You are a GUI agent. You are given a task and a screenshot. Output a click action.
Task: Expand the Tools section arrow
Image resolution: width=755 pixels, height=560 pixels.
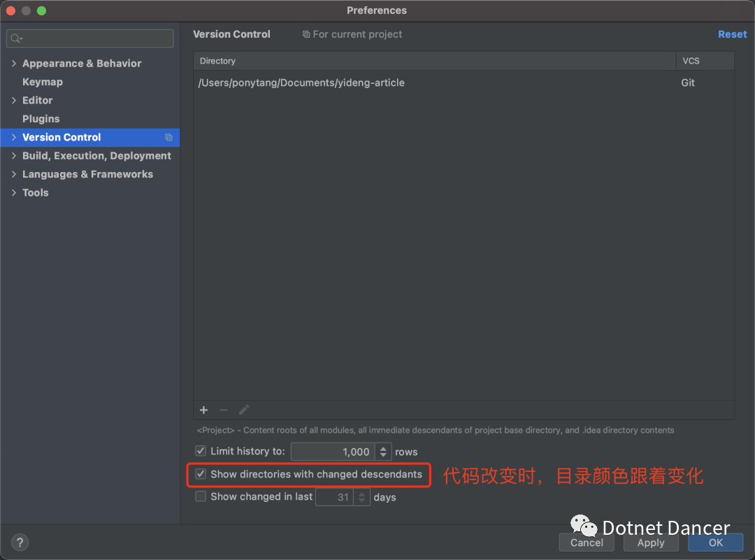[x=13, y=192]
